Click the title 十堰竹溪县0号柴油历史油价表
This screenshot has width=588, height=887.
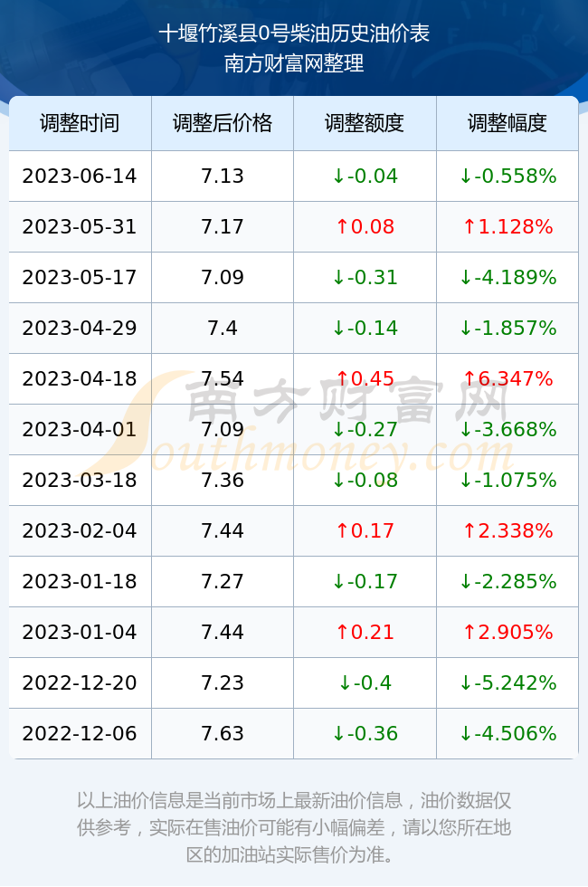[x=294, y=33]
